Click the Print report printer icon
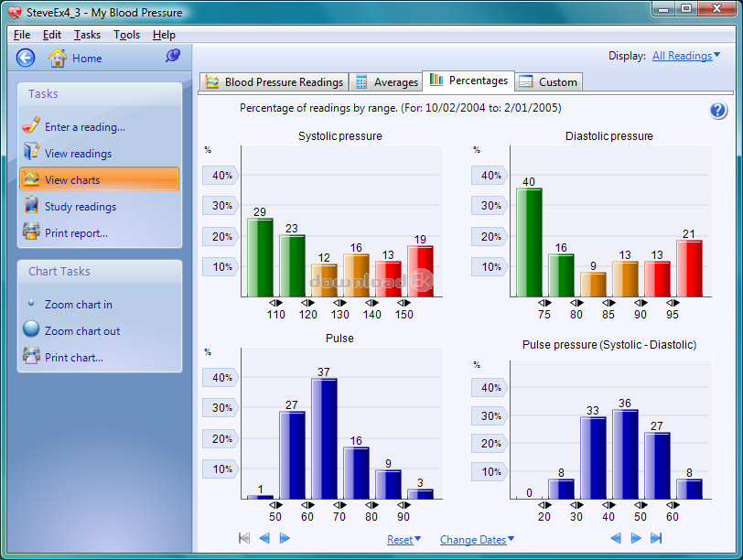Screen dimensions: 743x560 31,232
